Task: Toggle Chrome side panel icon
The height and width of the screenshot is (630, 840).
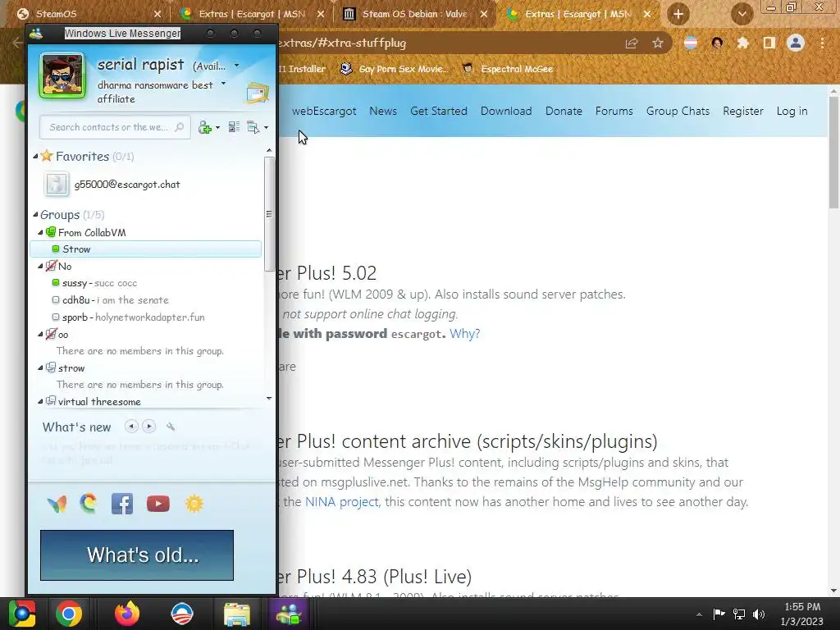Action: pyautogui.click(x=769, y=43)
